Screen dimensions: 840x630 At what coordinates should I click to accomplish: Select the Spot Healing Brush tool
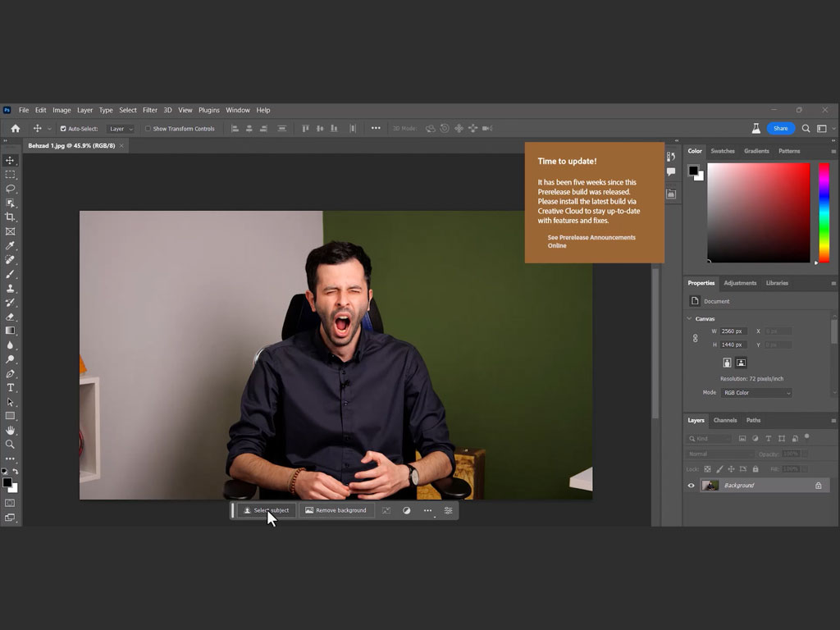(10, 260)
